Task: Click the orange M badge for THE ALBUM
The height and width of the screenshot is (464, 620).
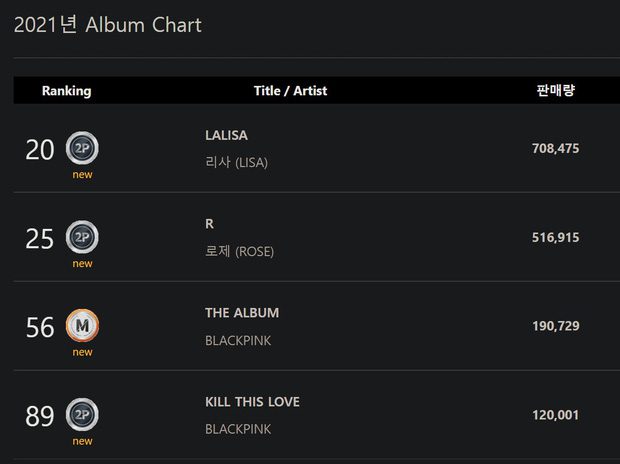Action: tap(82, 326)
